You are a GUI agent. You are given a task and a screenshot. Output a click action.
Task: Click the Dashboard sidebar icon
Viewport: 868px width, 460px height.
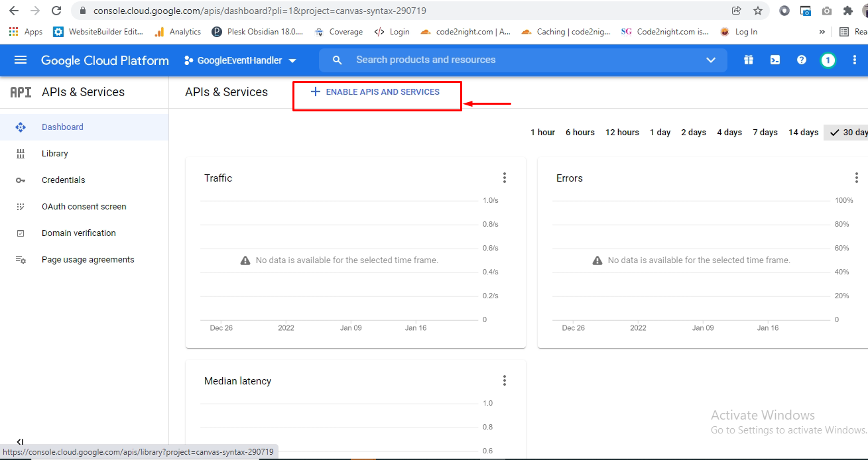point(21,127)
